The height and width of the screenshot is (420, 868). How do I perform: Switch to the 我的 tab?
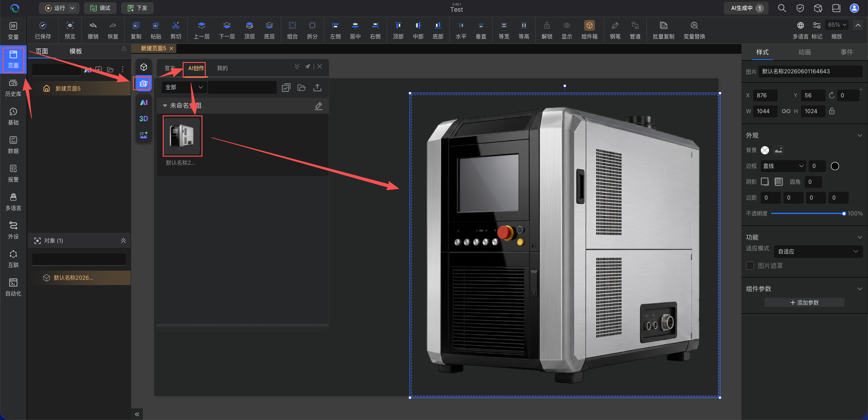[x=222, y=68]
